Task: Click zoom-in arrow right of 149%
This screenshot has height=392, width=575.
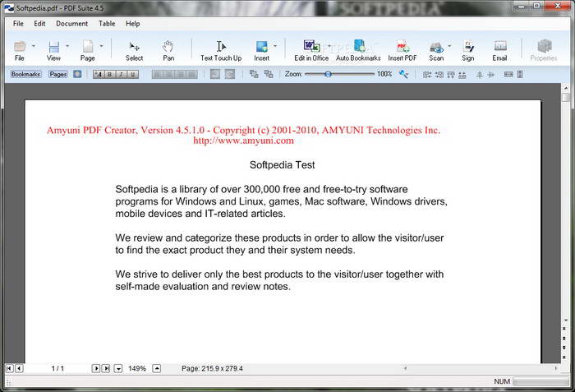Action: (x=157, y=368)
